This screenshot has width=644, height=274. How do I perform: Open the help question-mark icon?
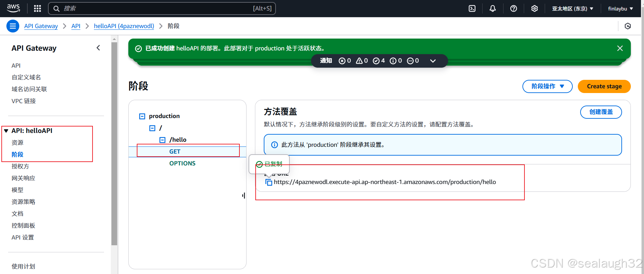[514, 8]
